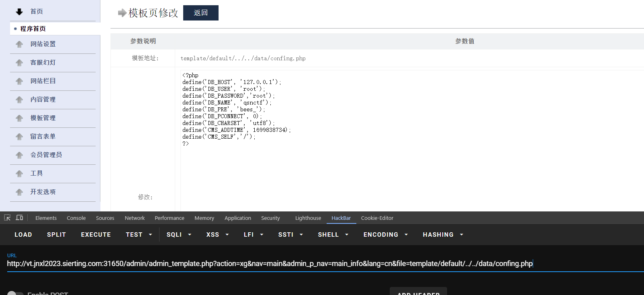Click the up arrow icon beside 网站栏目
The height and width of the screenshot is (295, 644).
pyautogui.click(x=19, y=81)
